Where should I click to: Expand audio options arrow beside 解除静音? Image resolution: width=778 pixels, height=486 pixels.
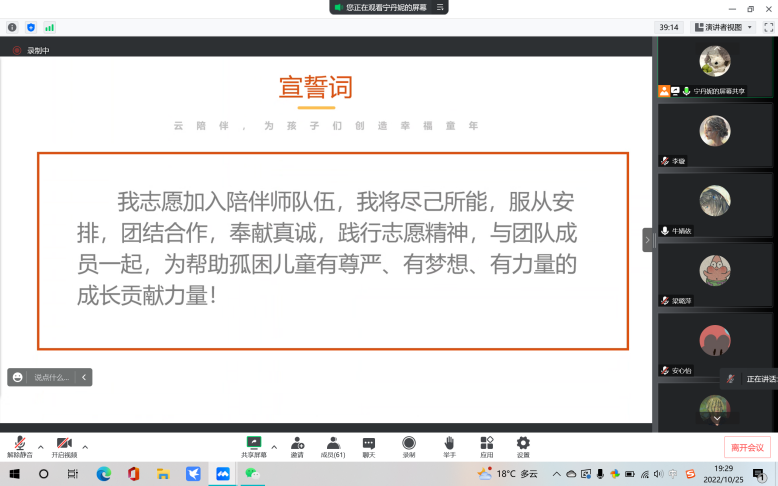[40, 446]
